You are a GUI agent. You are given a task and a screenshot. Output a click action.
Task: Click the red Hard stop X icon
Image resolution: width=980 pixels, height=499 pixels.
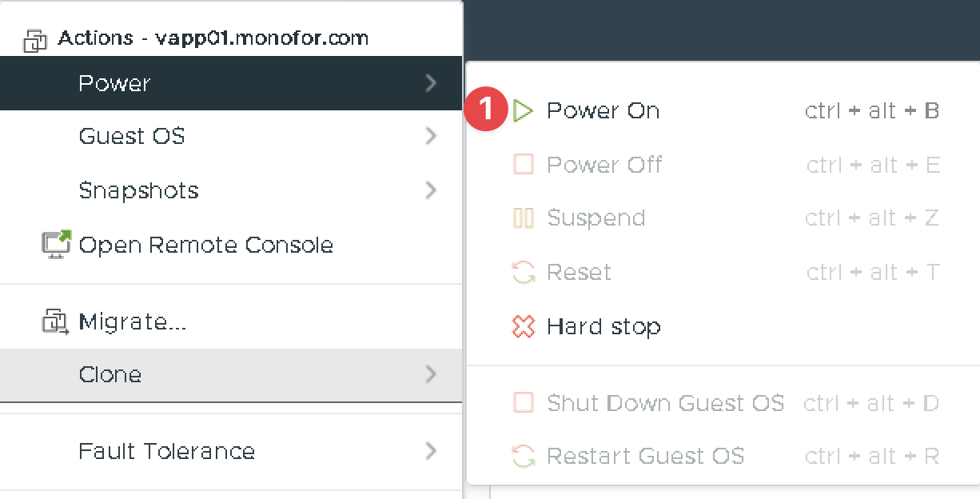pyautogui.click(x=523, y=326)
